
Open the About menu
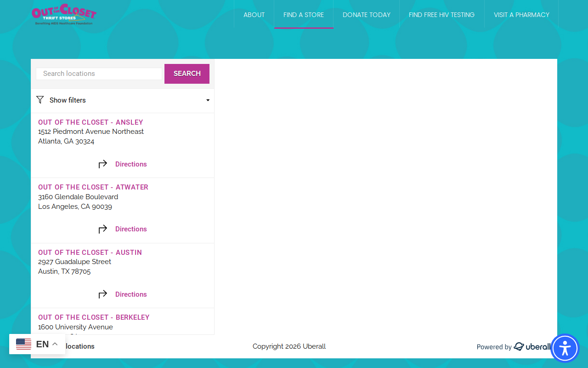coord(254,15)
